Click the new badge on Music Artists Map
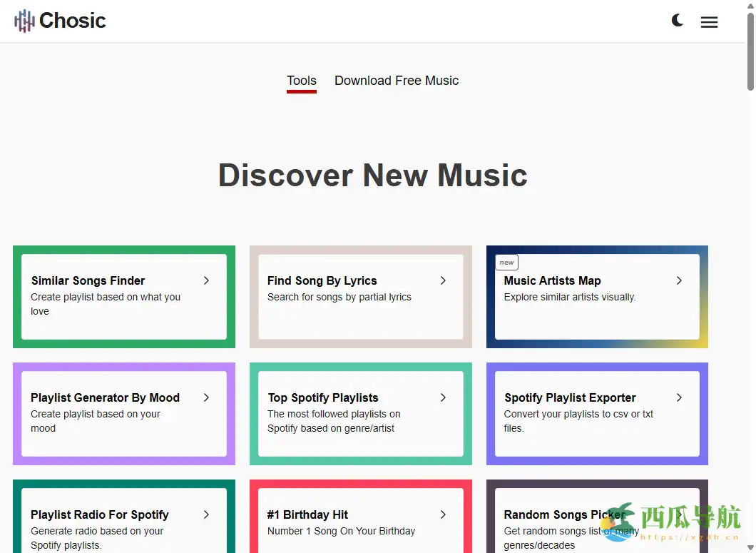Viewport: 756px width, 553px height. pyautogui.click(x=506, y=263)
